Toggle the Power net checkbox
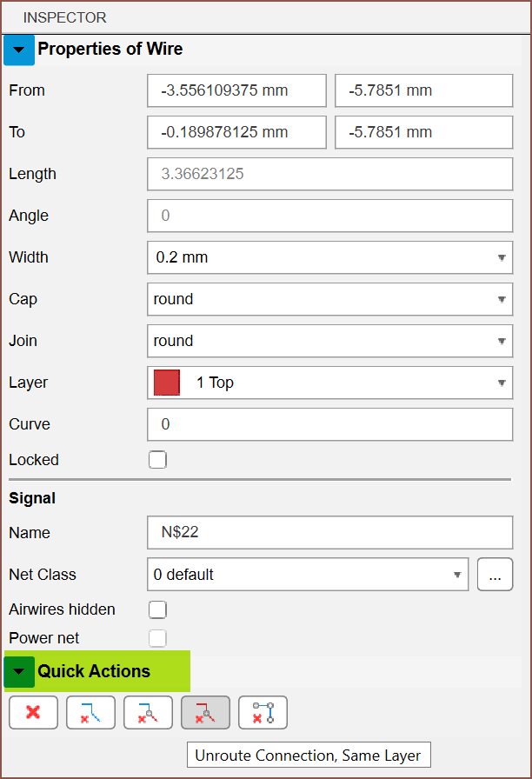Screen dimensions: 532x779 (x=157, y=638)
